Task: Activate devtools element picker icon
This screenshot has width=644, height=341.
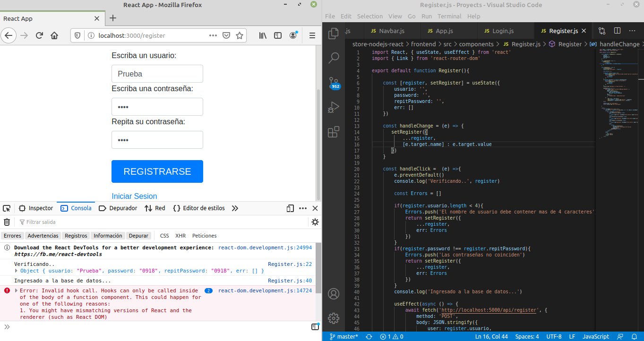Action: click(7, 208)
